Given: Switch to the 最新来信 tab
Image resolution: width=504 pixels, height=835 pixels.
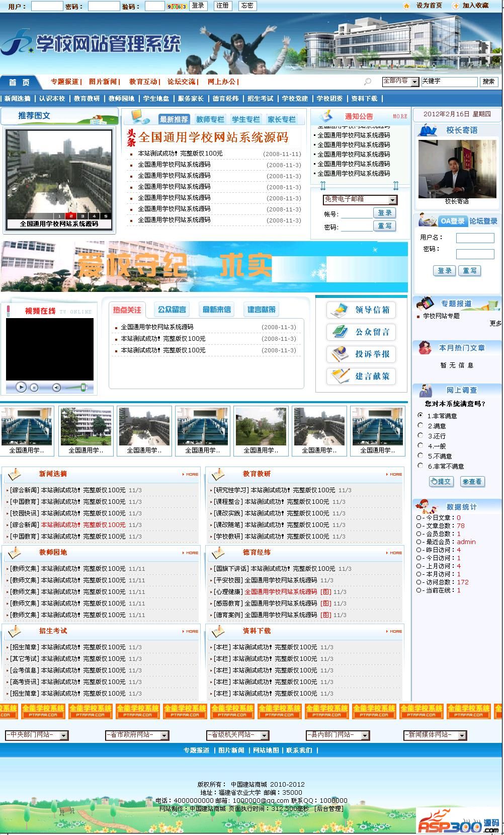Looking at the screenshot, I should [217, 310].
